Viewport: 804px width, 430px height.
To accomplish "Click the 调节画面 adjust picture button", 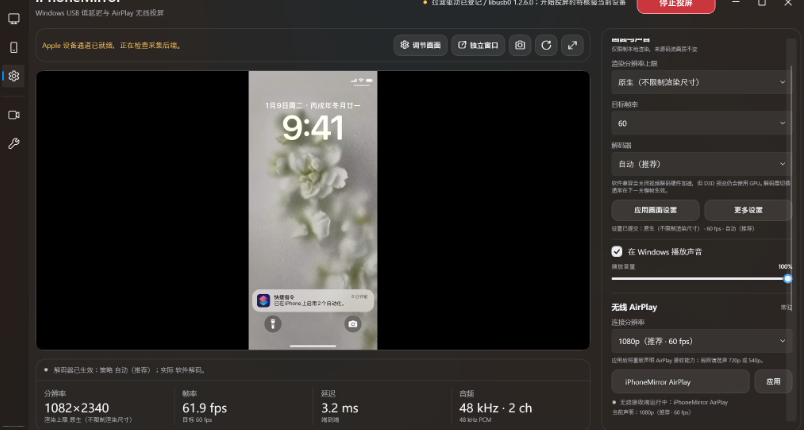I will (420, 45).
